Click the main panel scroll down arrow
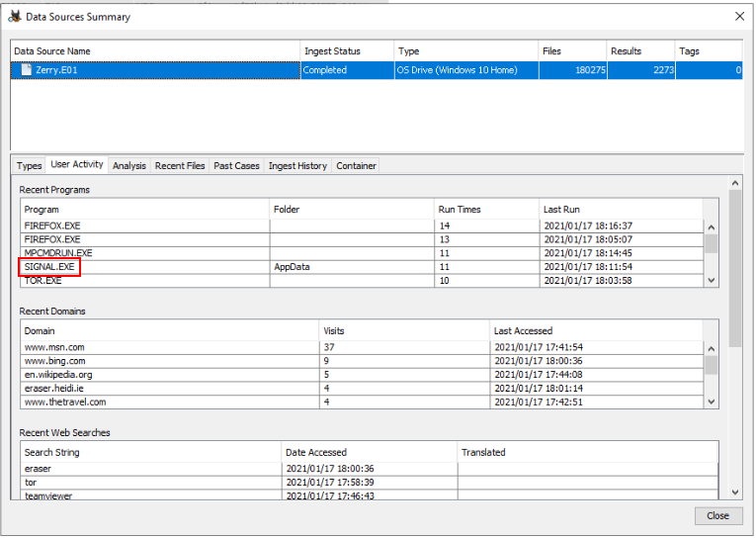 [734, 492]
